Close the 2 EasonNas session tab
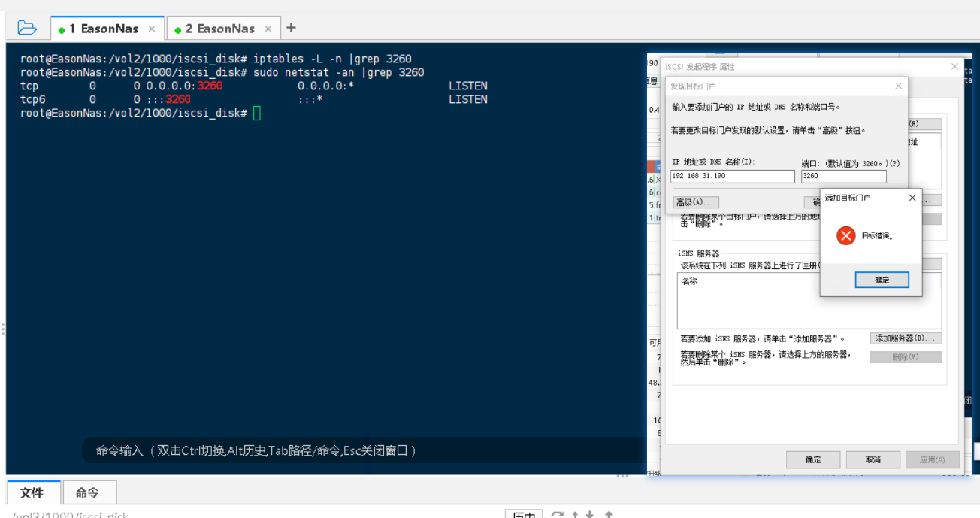 pos(268,29)
